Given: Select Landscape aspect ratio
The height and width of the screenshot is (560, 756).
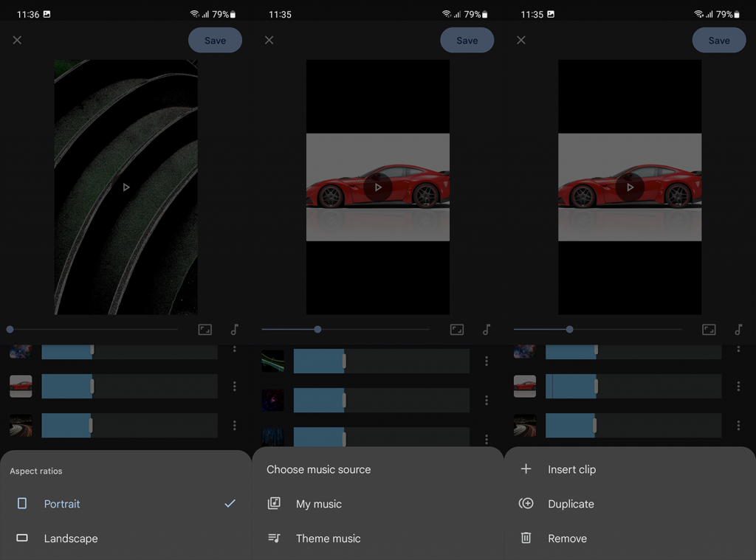Looking at the screenshot, I should [x=126, y=539].
